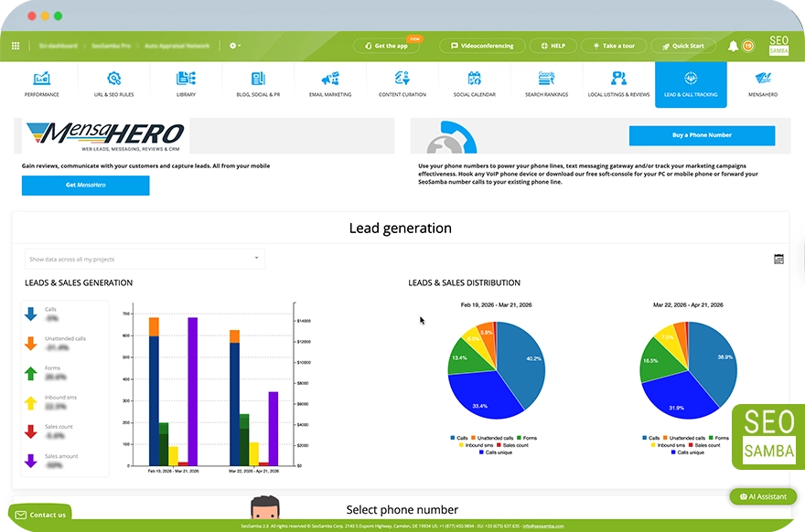This screenshot has height=532, width=805.
Task: Open the apps grid menu icon
Action: pos(16,46)
